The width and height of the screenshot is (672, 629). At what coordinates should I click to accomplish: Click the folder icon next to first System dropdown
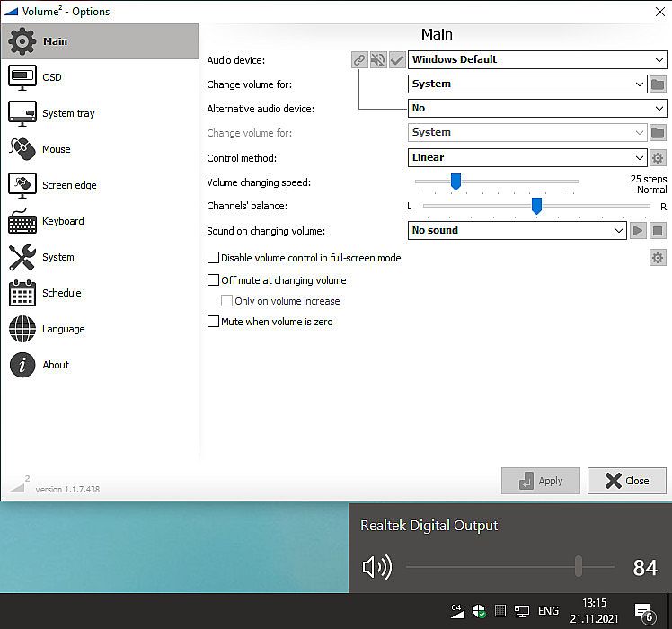click(x=658, y=84)
